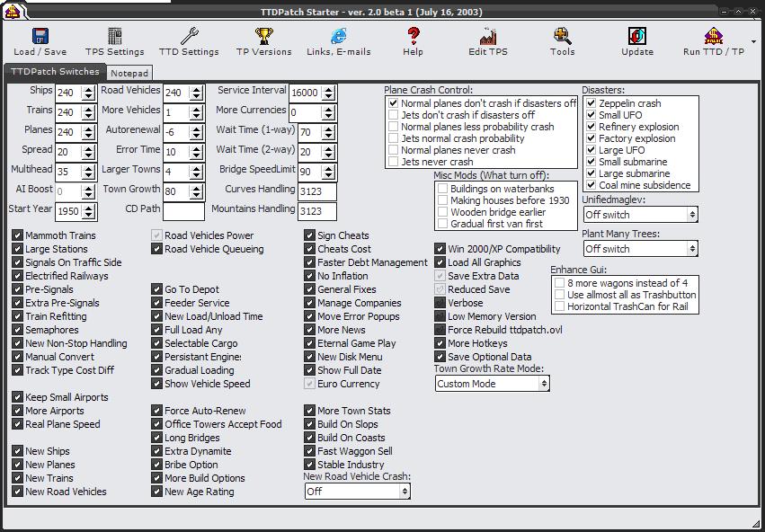Enable Jets never crash option
The image size is (765, 532).
point(393,162)
